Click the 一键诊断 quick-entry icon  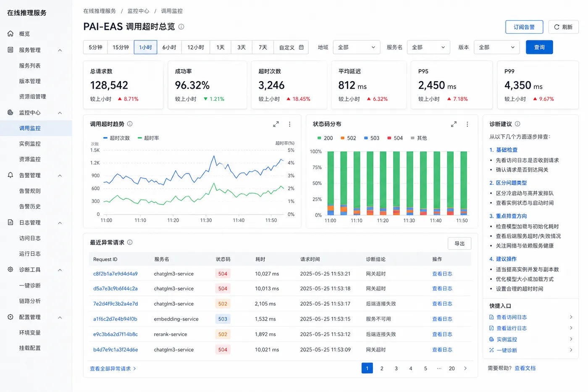coord(492,350)
